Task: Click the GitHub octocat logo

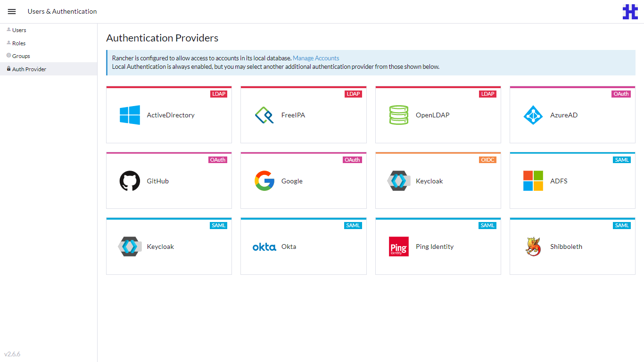Action: (130, 181)
